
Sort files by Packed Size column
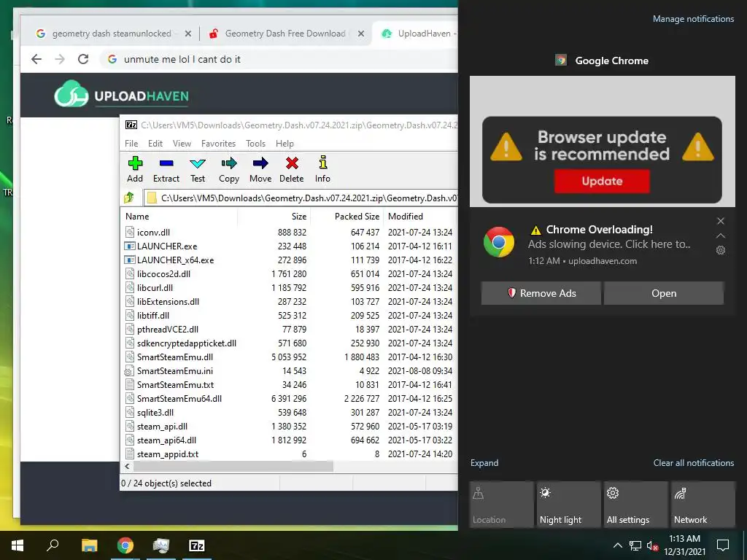click(x=347, y=216)
